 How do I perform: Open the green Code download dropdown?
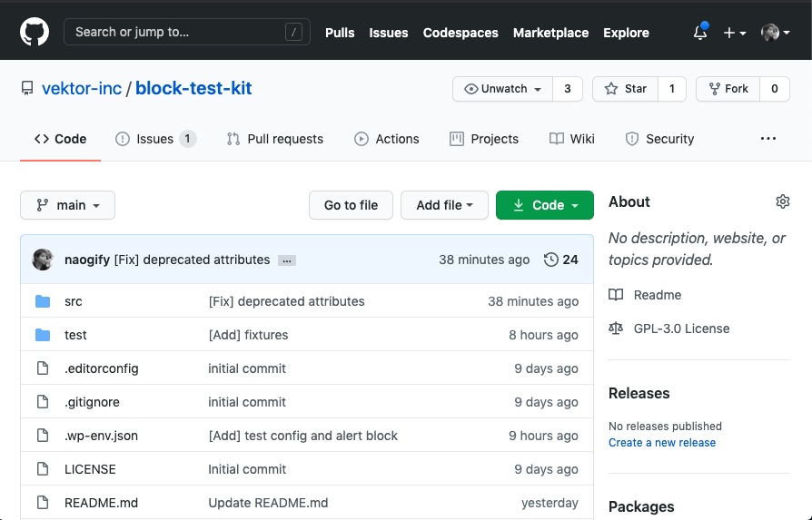point(545,205)
